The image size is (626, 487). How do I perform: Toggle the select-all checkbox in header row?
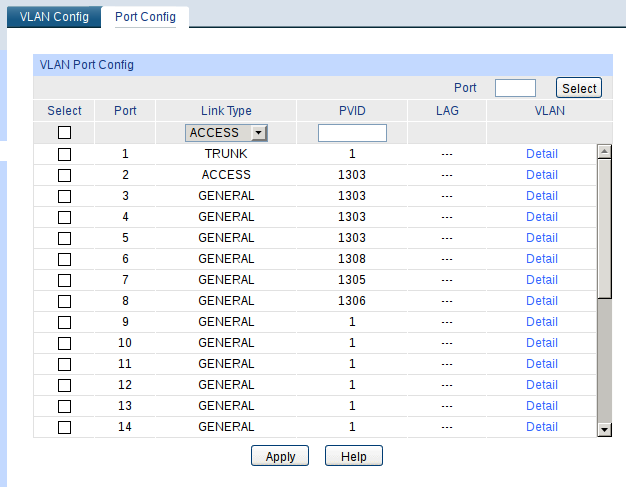[x=65, y=132]
